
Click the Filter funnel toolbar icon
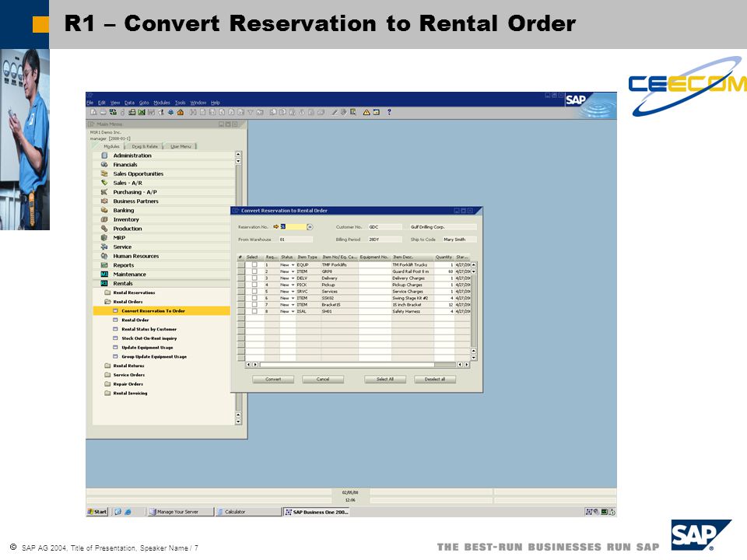[250, 112]
